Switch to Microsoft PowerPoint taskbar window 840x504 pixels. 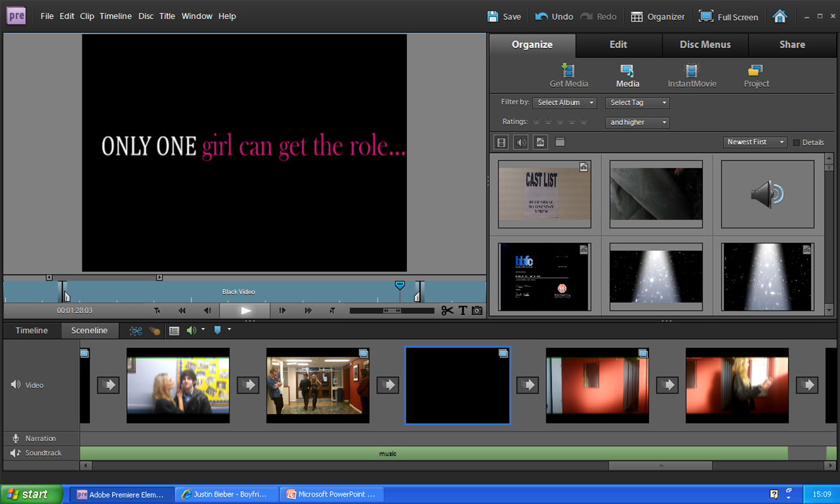tap(332, 494)
